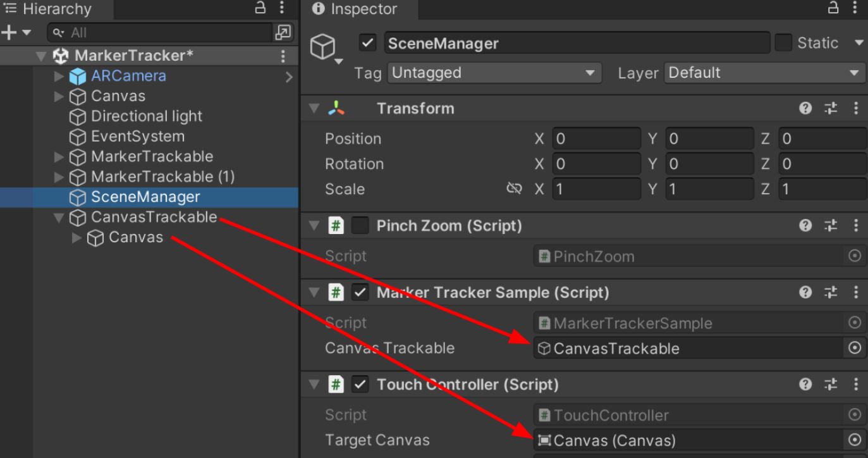Open the Inspector panel options menu

pyautogui.click(x=855, y=8)
